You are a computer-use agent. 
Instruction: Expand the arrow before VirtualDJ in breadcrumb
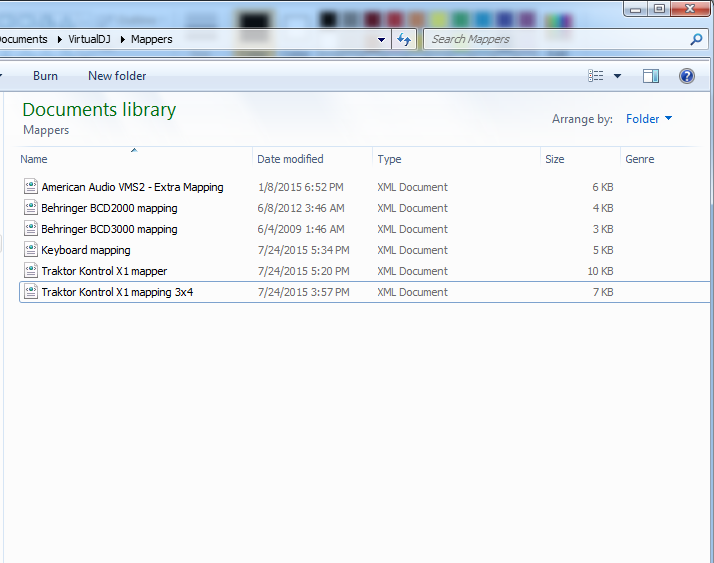(60, 40)
